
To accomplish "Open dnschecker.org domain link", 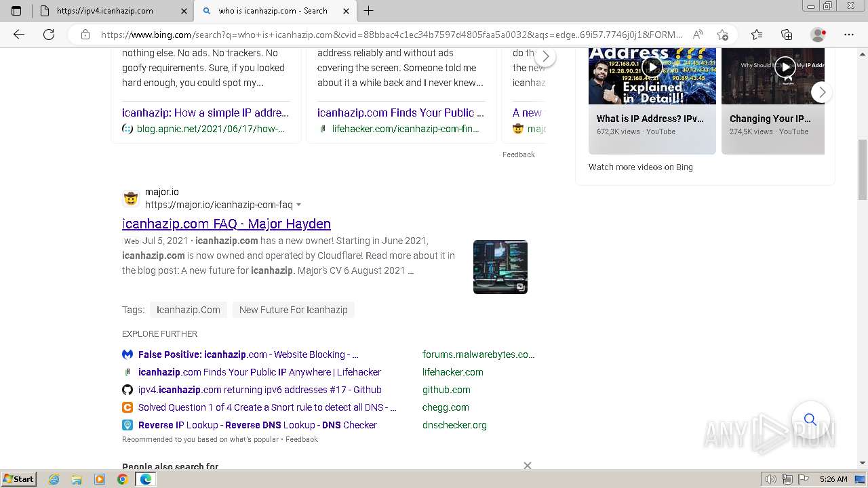I will pos(454,425).
